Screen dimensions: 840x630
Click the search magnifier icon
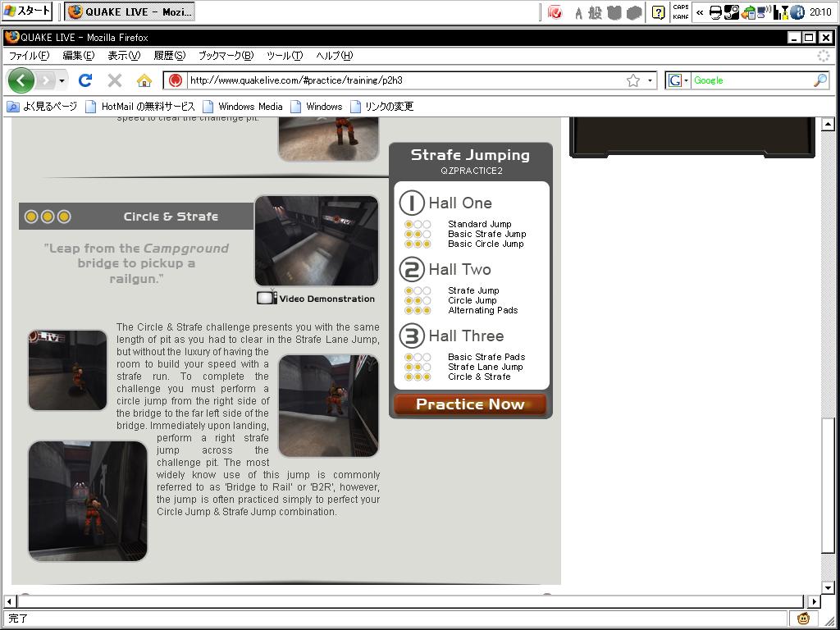pos(820,80)
